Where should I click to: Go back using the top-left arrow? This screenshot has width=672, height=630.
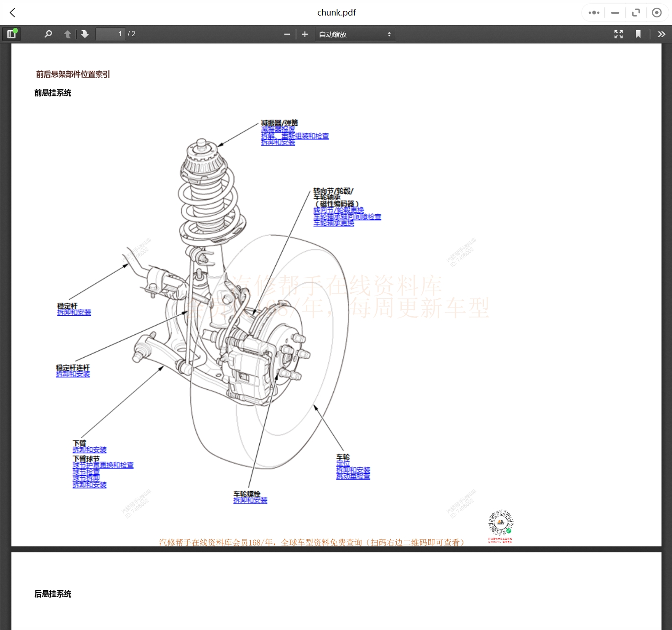(13, 13)
